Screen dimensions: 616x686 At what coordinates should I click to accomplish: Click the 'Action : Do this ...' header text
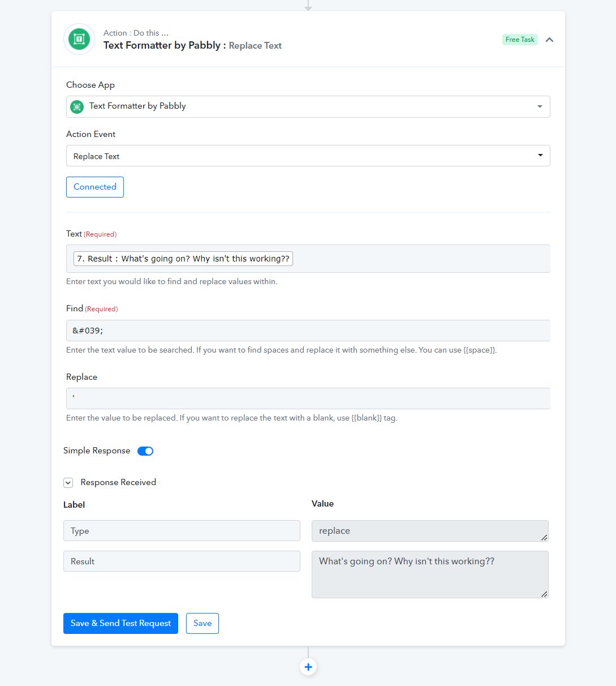(136, 33)
